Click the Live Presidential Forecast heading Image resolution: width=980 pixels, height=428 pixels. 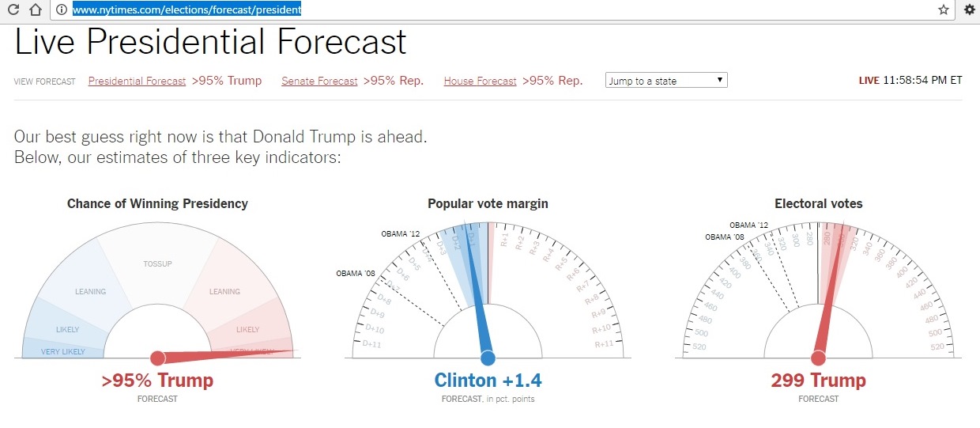[210, 42]
